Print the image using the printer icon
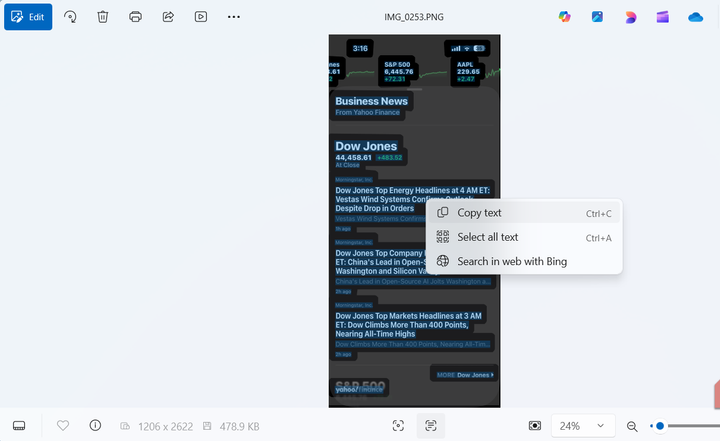The image size is (720, 441). [135, 17]
